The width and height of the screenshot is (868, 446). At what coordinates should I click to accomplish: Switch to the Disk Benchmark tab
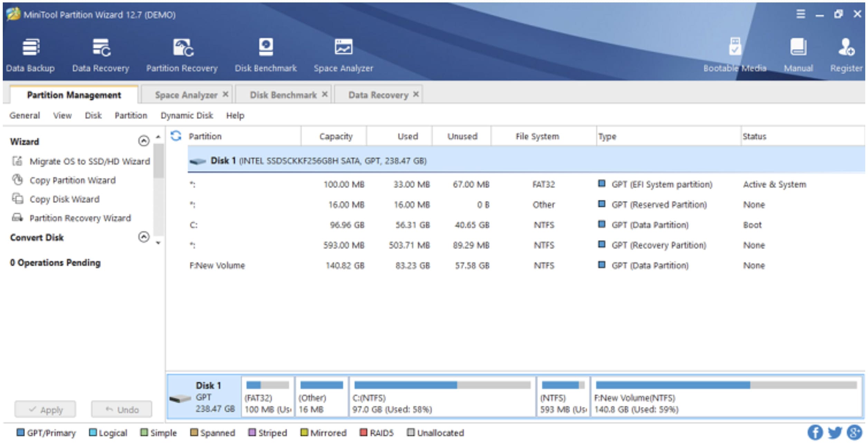coord(283,95)
